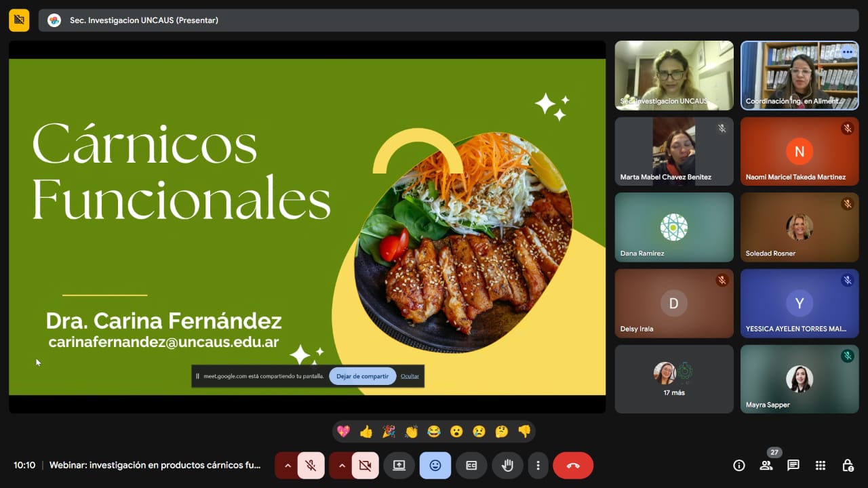868x488 pixels.
Task: Send the thinking face reaction
Action: [502, 431]
